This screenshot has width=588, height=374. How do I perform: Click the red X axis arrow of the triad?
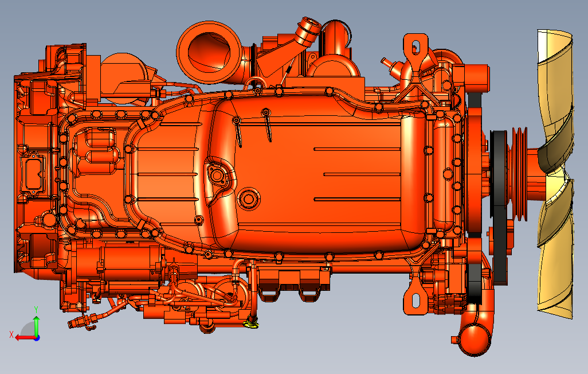tap(25, 338)
